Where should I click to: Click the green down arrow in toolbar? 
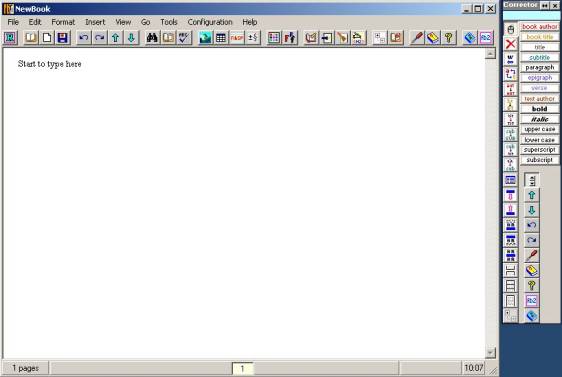(131, 38)
